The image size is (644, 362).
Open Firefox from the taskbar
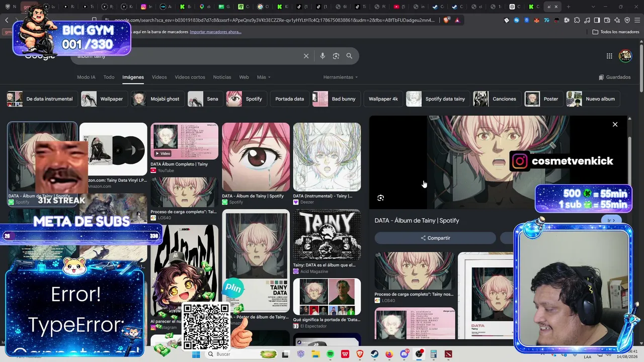389,354
